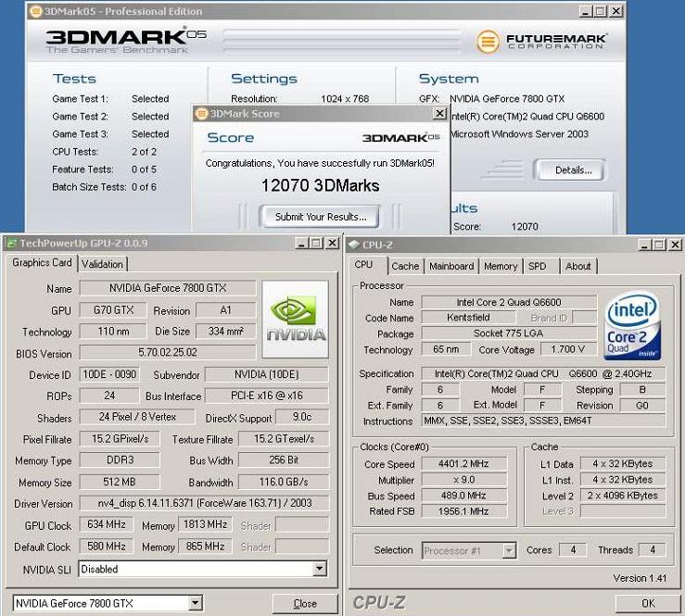Open the Memory tab in CPU-Z
The width and height of the screenshot is (685, 616).
pyautogui.click(x=501, y=266)
